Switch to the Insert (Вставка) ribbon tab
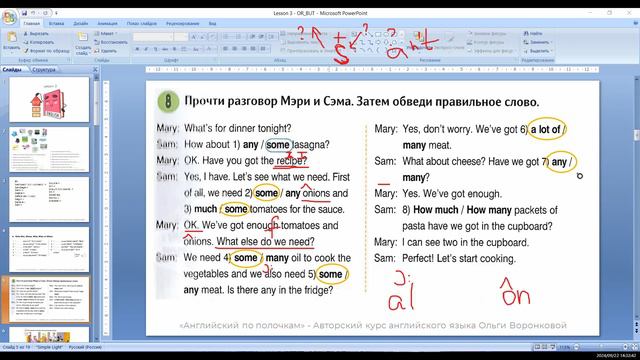The width and height of the screenshot is (640, 360). pos(56,24)
